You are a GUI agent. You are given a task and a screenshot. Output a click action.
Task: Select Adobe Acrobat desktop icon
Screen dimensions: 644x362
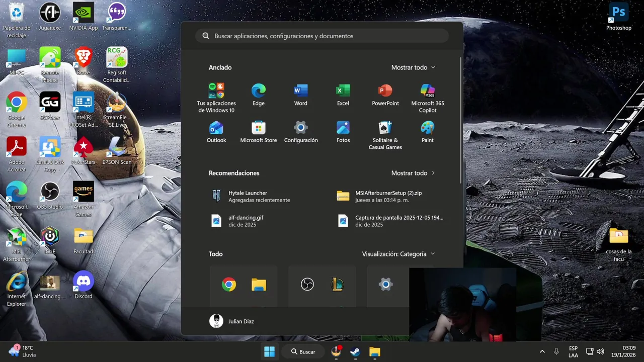point(17,155)
